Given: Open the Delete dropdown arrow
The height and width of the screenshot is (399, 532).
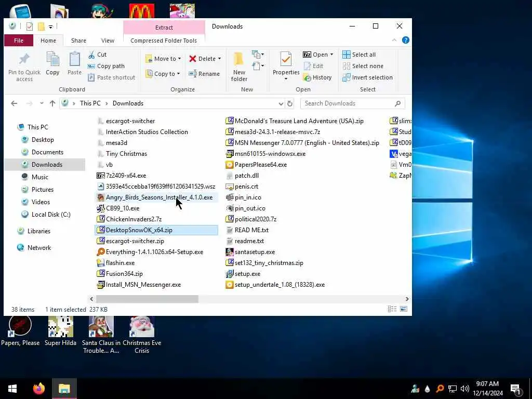Looking at the screenshot, I should (x=219, y=59).
